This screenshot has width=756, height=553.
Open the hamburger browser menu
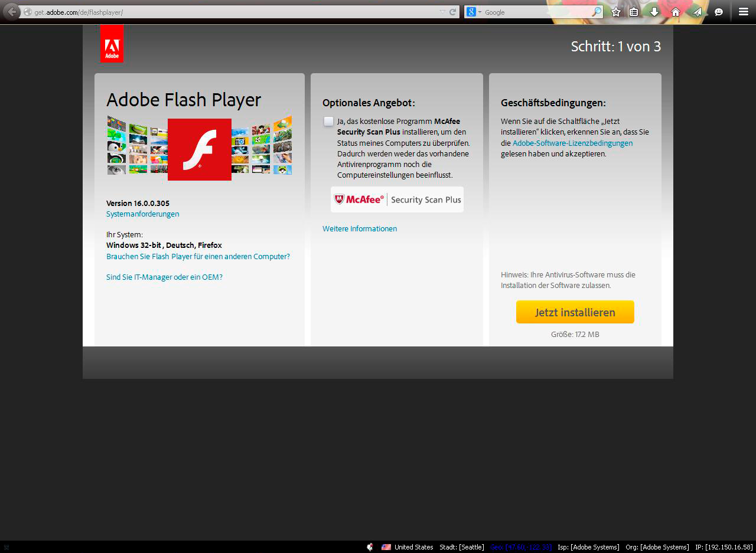pyautogui.click(x=744, y=12)
